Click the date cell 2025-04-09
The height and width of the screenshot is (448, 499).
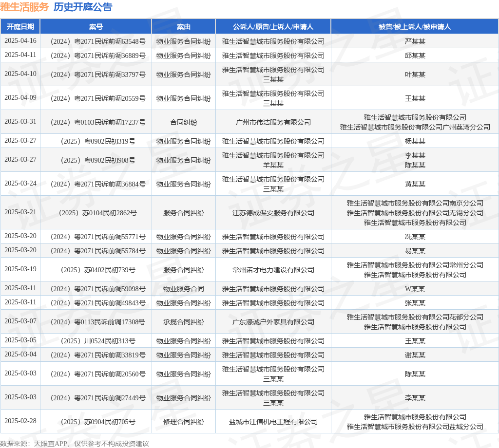coord(20,97)
